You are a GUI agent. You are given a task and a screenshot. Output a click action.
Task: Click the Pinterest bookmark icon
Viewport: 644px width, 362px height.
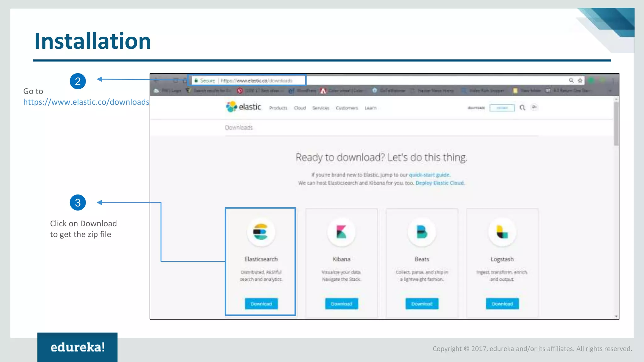click(240, 91)
